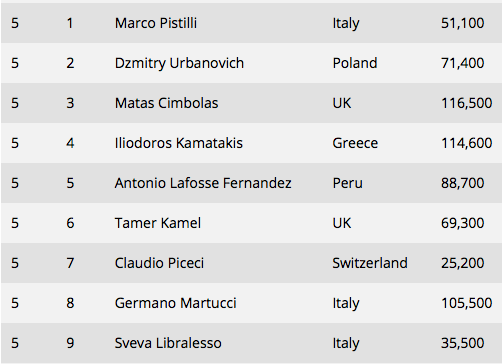Click the player name Marco Pistilli
Image resolution: width=503 pixels, height=364 pixels.
(x=156, y=23)
